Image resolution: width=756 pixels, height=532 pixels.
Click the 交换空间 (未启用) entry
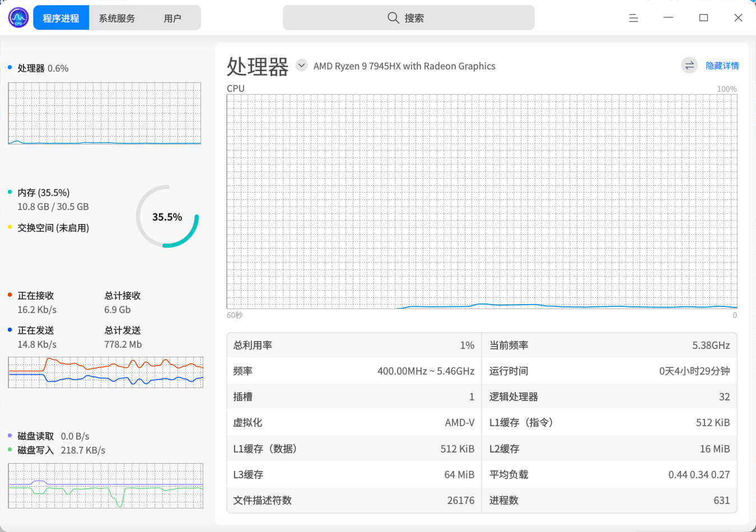click(53, 228)
